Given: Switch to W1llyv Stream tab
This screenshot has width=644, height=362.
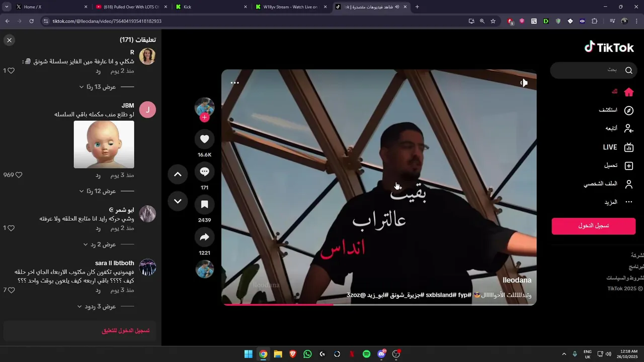Looking at the screenshot, I should click(x=291, y=7).
